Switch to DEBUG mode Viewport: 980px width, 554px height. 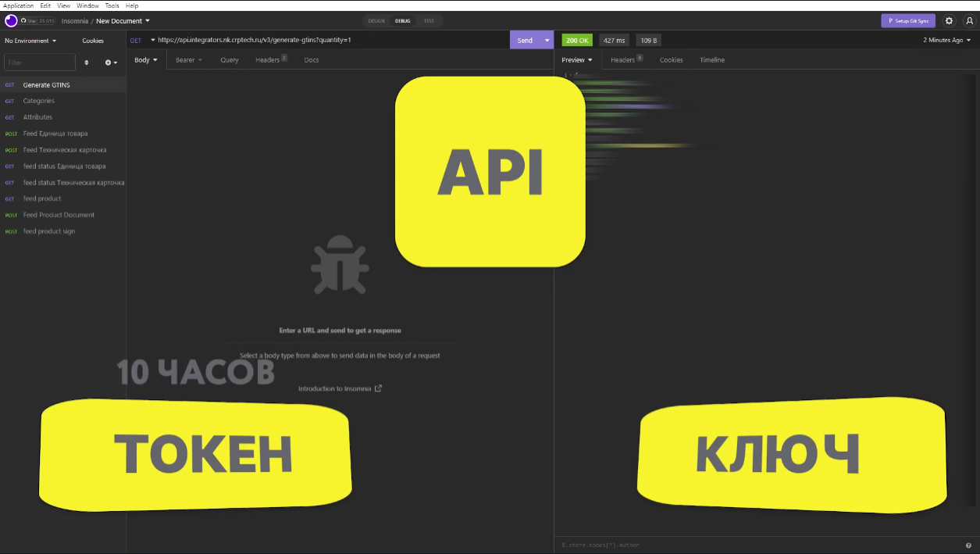pyautogui.click(x=402, y=21)
